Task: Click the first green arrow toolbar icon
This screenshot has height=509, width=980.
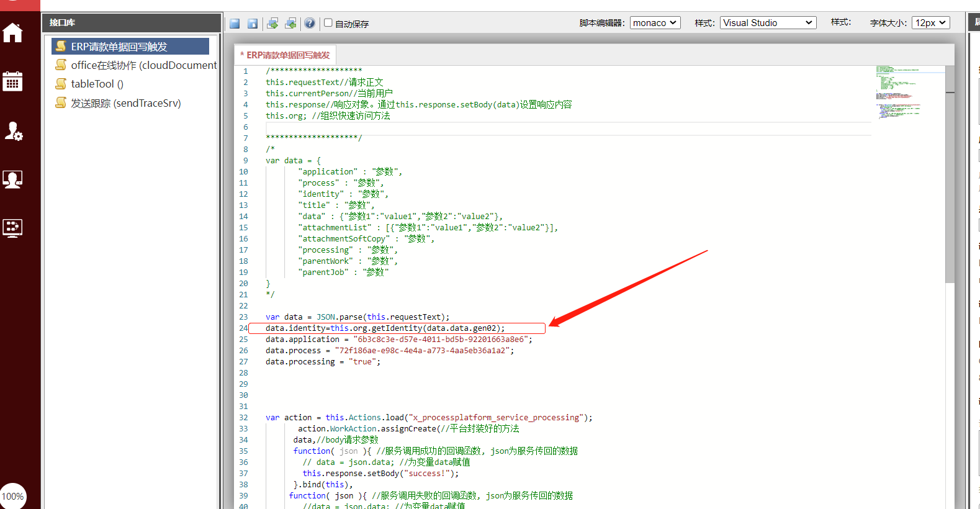Action: 272,24
